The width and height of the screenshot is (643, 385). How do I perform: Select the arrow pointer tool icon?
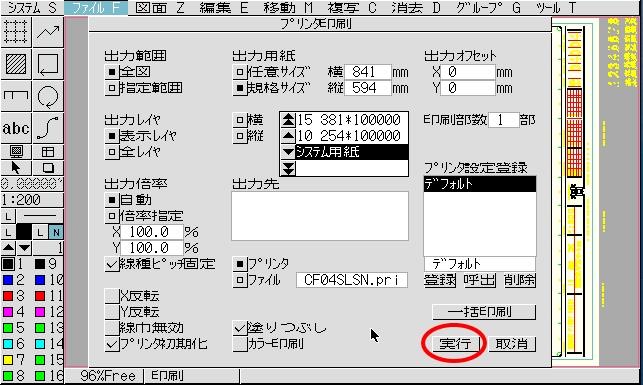tap(16, 168)
